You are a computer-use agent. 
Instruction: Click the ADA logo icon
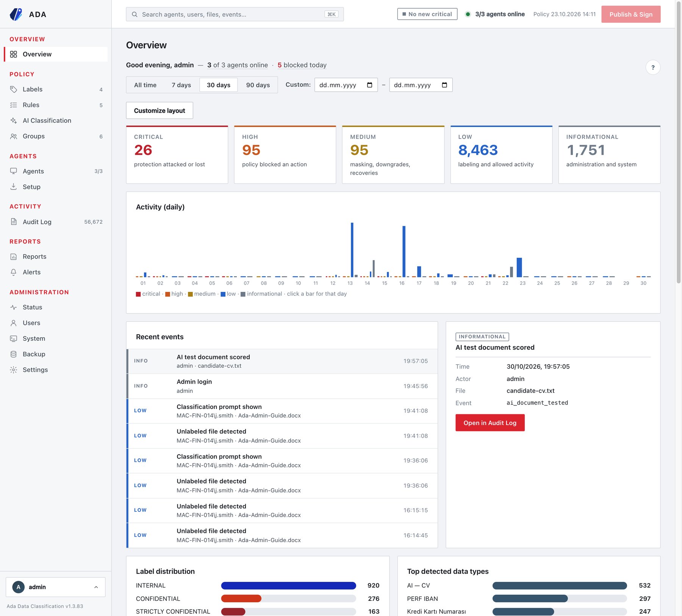[16, 14]
